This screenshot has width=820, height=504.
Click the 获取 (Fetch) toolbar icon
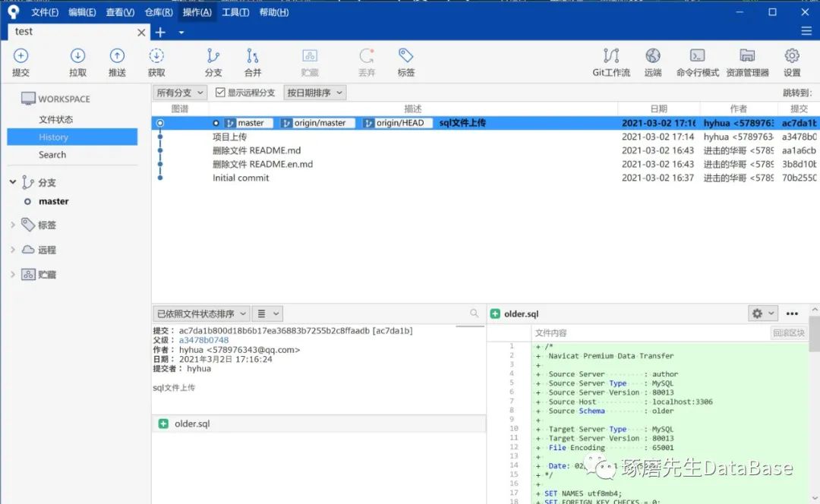click(156, 61)
